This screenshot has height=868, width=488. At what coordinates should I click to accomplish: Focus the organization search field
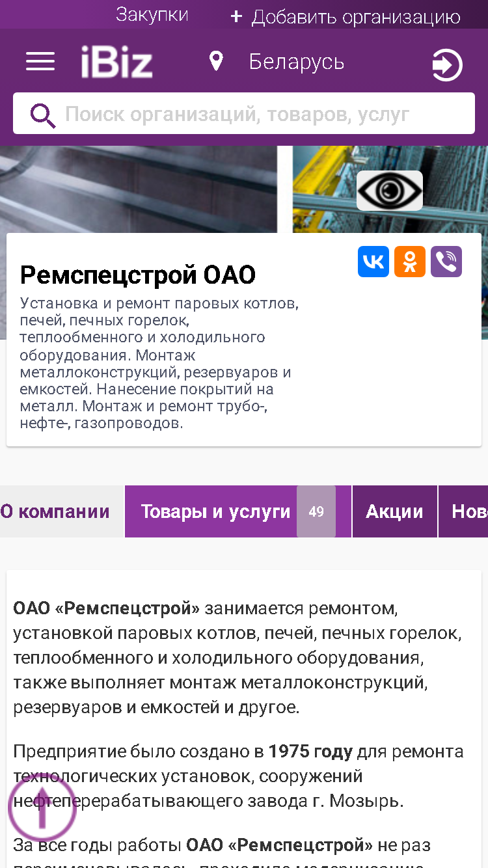tap(244, 114)
